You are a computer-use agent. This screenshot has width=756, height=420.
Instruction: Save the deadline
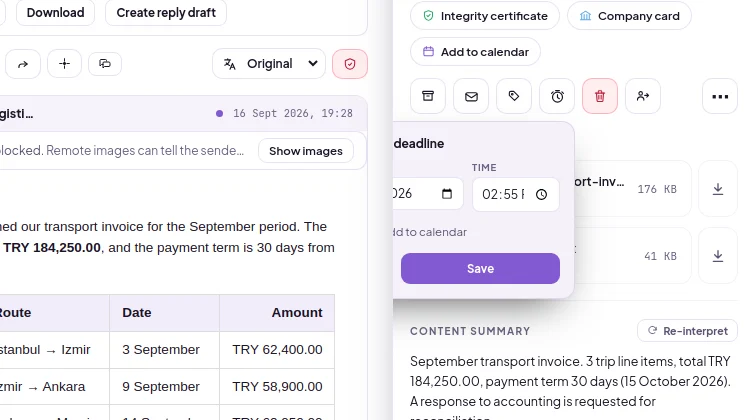pos(480,269)
